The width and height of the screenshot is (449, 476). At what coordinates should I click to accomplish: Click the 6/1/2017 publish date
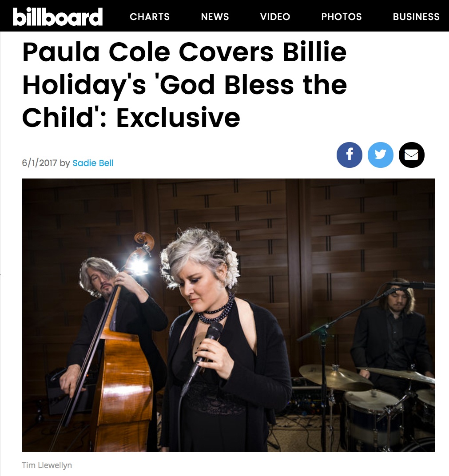coord(40,163)
